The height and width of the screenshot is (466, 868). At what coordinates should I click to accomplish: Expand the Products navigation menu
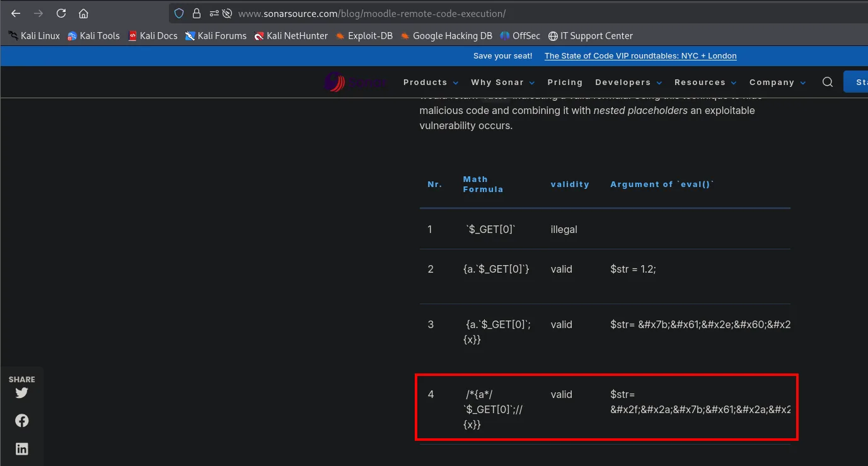pyautogui.click(x=431, y=82)
